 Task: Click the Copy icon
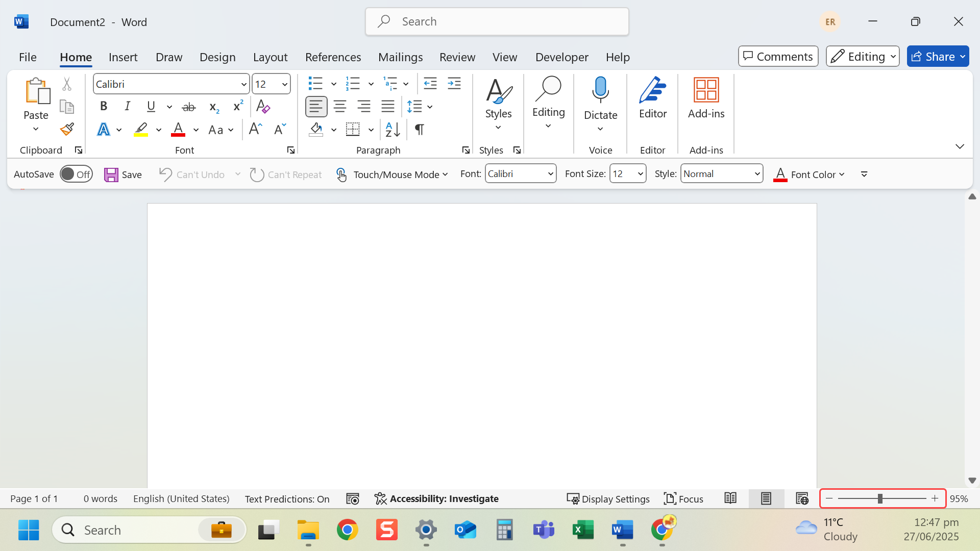67,106
